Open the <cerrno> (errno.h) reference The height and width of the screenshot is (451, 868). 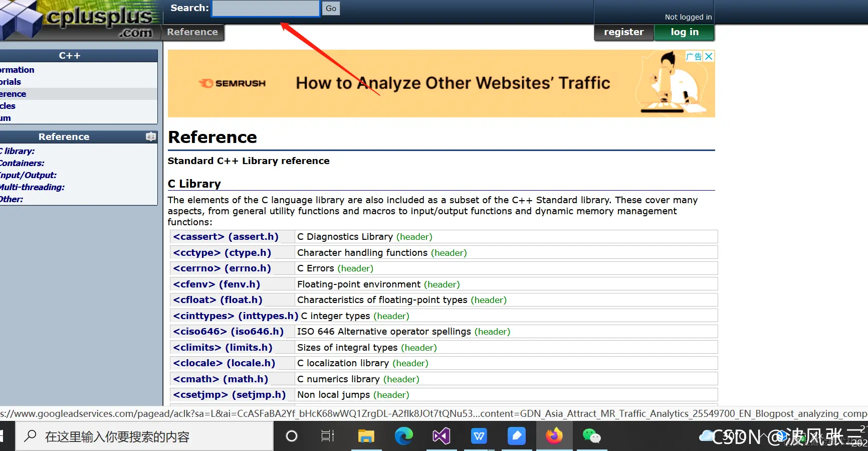222,268
